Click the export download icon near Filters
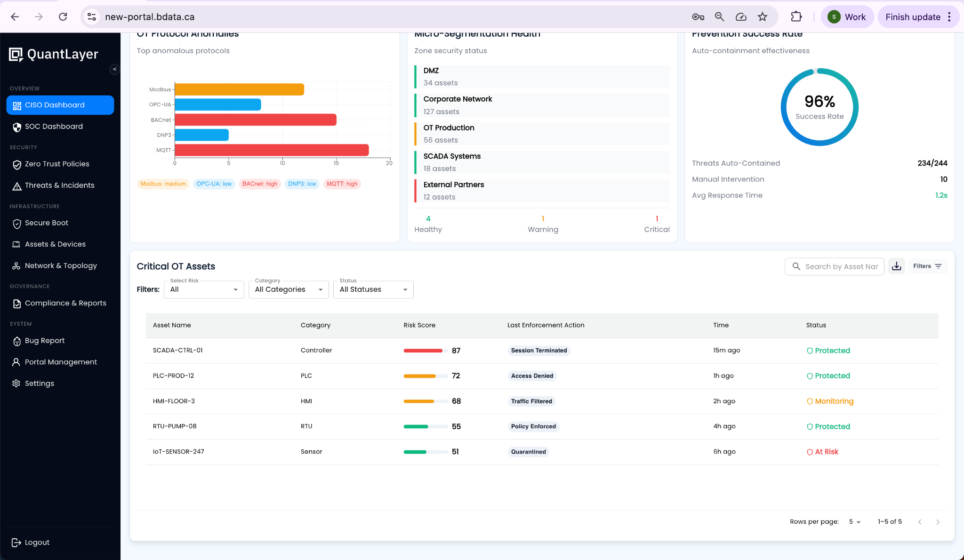Viewport: 964px width, 560px height. click(897, 266)
